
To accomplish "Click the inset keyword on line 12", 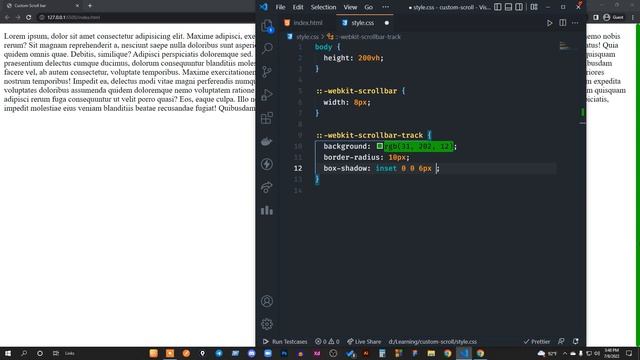I will (386, 168).
